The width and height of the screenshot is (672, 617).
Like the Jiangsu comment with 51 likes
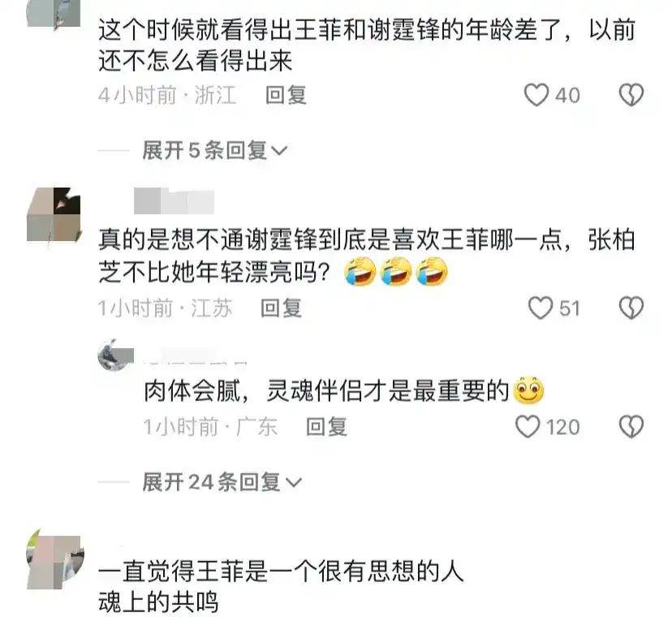tap(541, 308)
